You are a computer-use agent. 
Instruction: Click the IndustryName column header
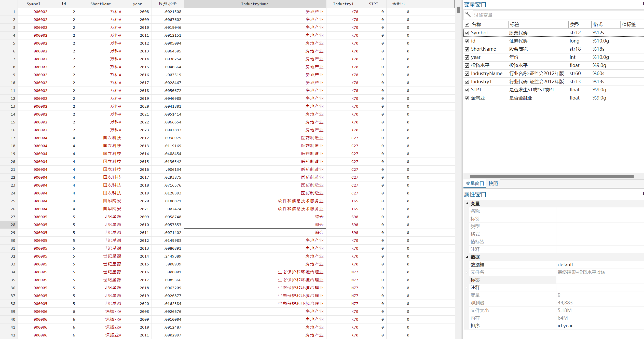(x=255, y=4)
